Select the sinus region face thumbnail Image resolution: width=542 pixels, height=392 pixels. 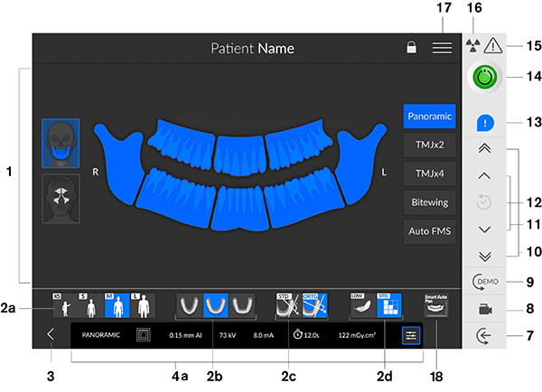(61, 199)
